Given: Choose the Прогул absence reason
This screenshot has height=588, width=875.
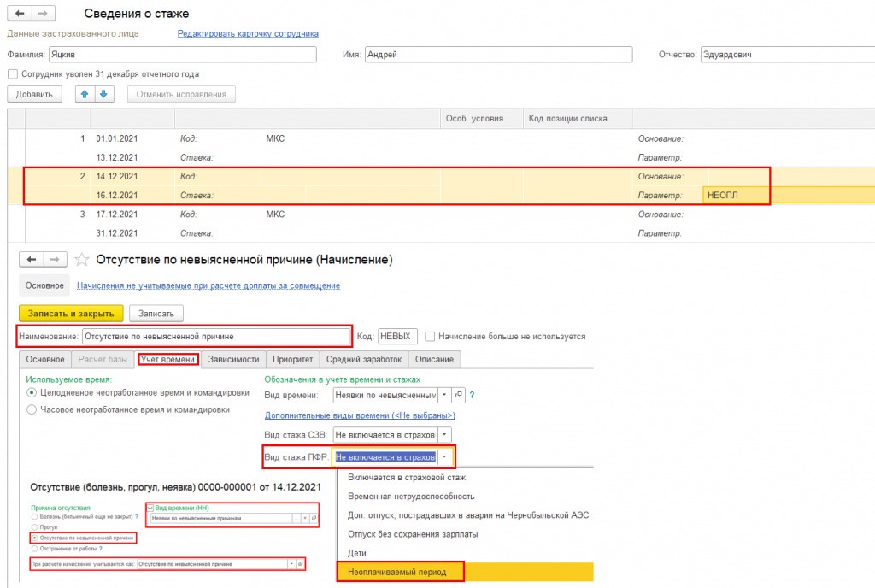Looking at the screenshot, I should coord(34,527).
